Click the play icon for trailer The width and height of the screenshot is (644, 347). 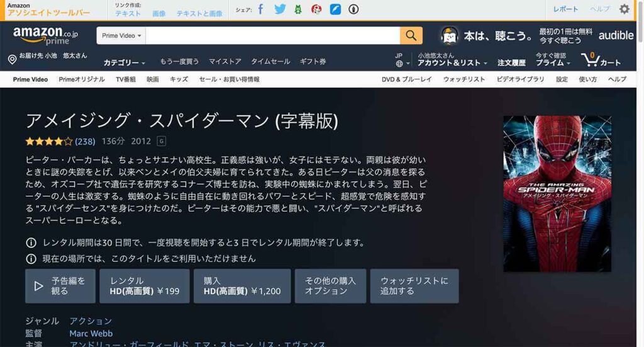39,286
